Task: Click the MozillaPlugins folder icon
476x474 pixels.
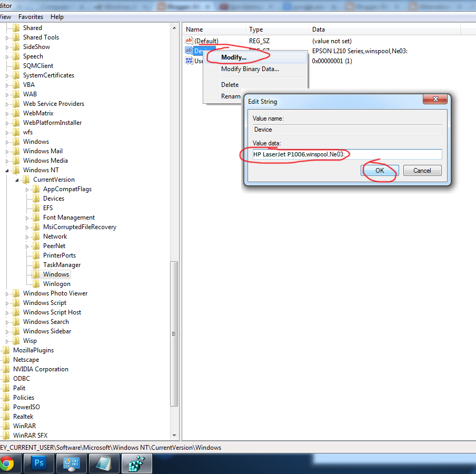Action: click(6, 350)
